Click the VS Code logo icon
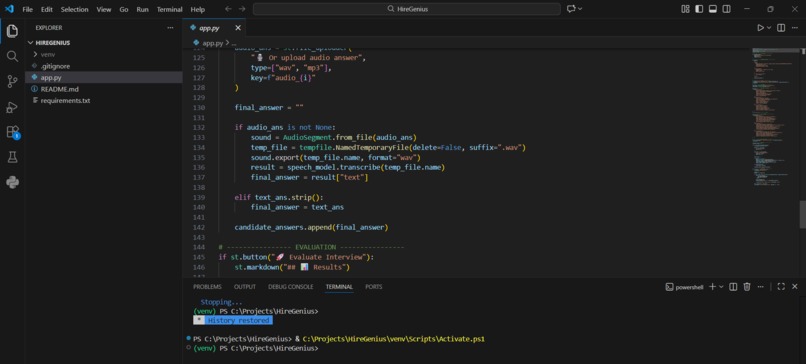806x364 pixels. [9, 9]
